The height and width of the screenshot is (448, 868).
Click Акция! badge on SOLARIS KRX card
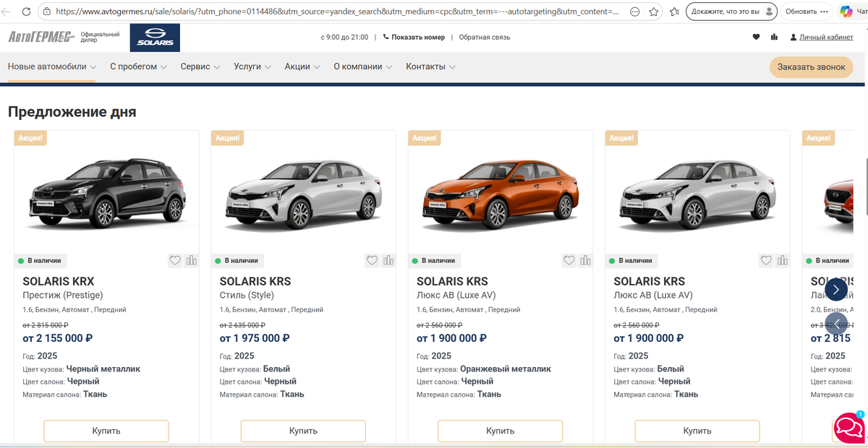(x=30, y=138)
